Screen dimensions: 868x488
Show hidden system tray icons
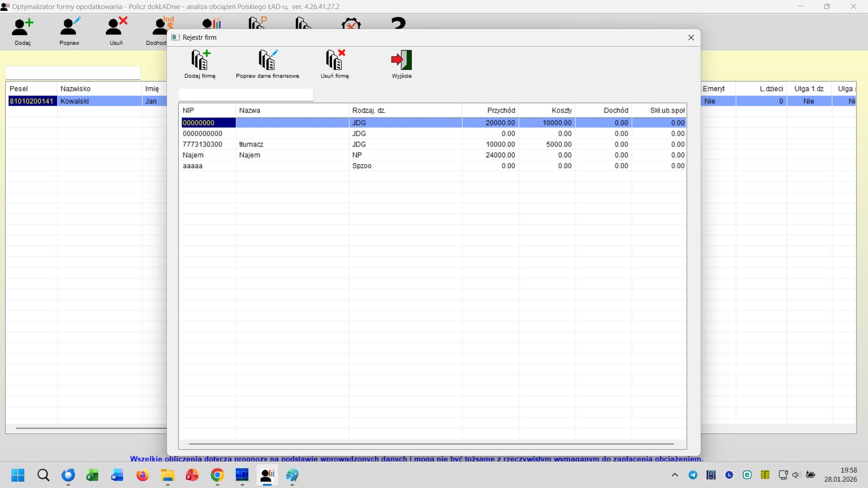pos(674,475)
